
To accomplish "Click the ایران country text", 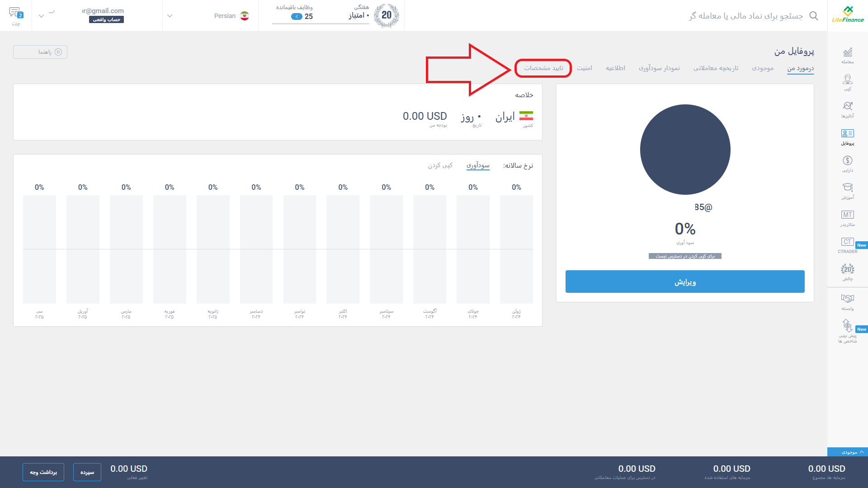I will tap(505, 117).
